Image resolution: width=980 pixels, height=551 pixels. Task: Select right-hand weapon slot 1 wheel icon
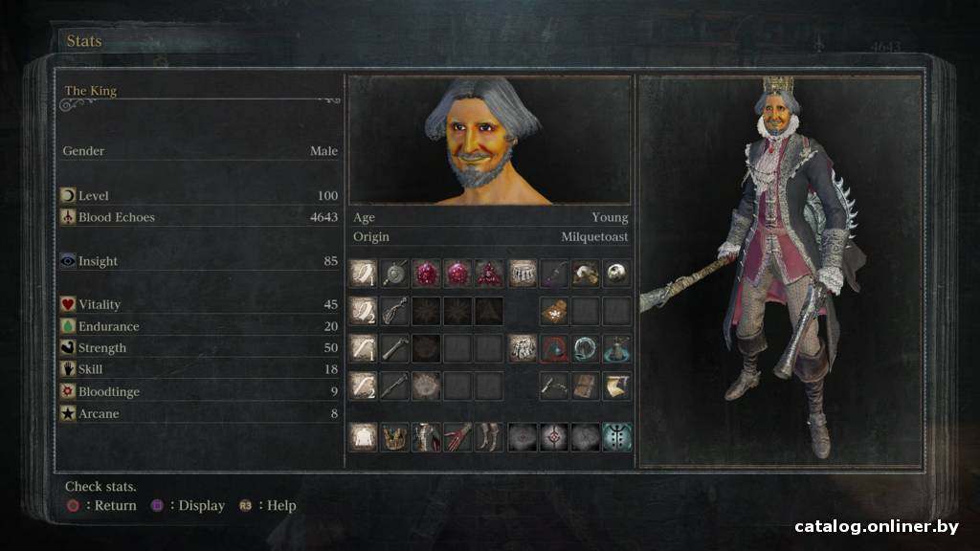(395, 274)
